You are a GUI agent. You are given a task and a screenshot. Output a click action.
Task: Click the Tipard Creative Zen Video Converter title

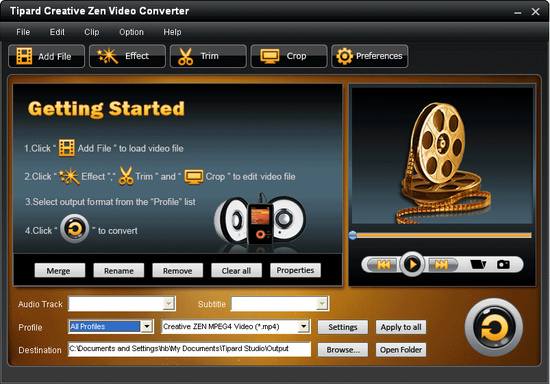click(100, 11)
